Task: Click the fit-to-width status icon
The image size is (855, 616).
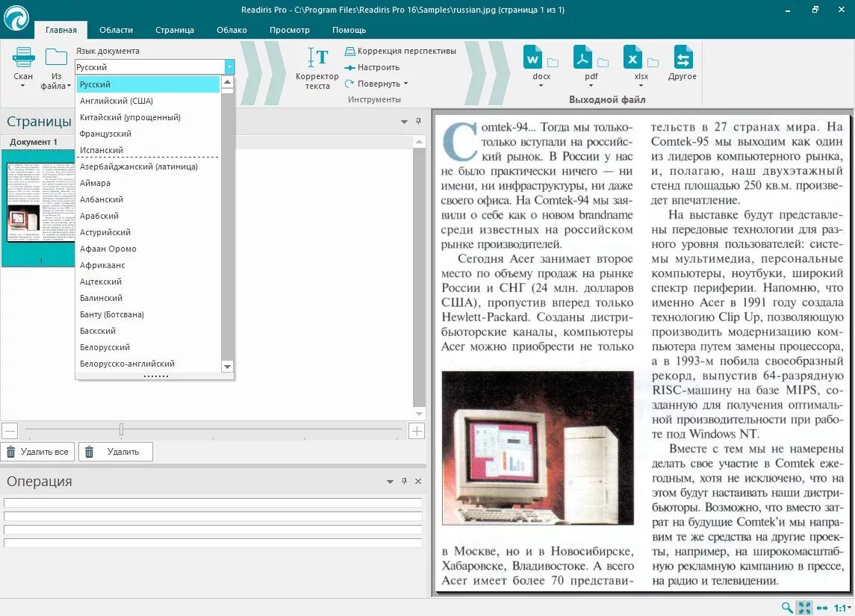Action: 822,607
